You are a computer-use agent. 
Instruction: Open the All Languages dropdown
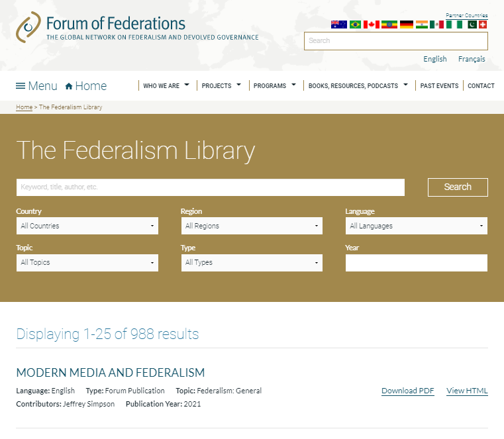coord(417,226)
